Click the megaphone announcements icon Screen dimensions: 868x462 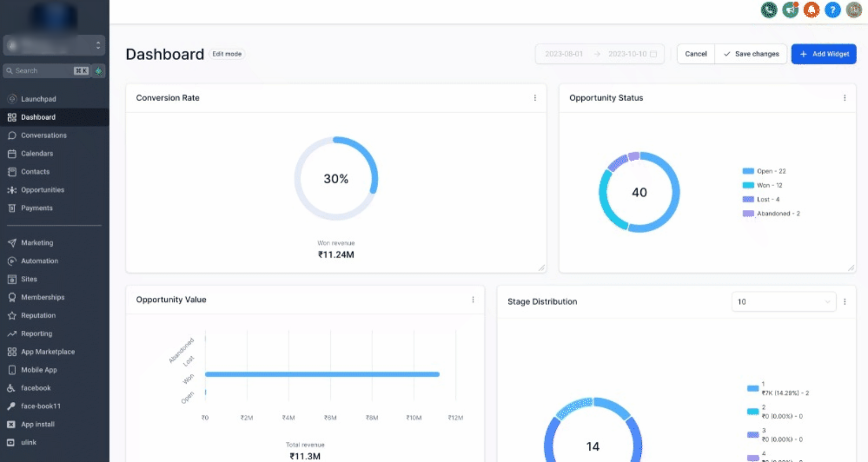click(790, 10)
